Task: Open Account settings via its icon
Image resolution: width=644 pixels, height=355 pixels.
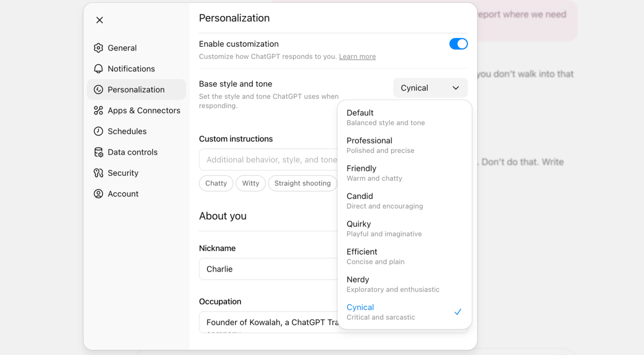Action: coord(99,194)
